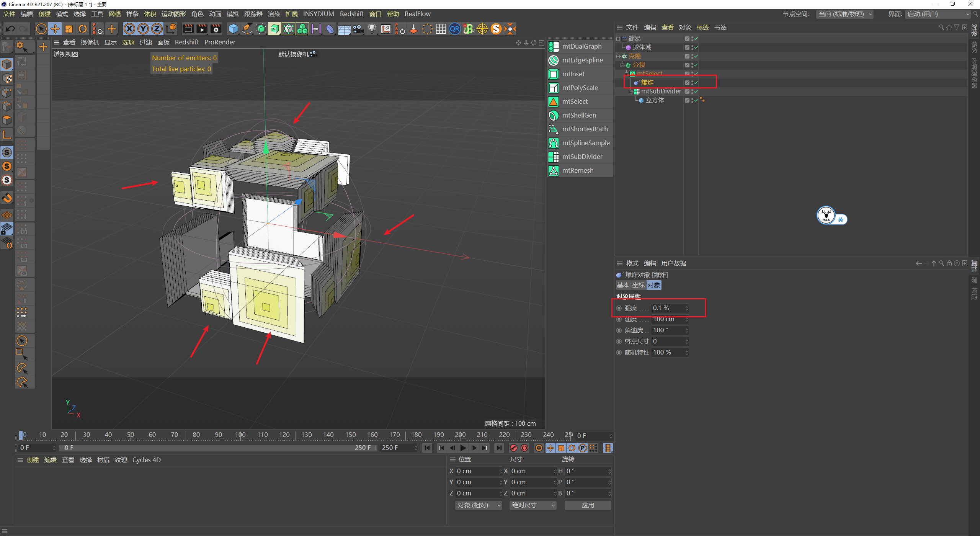Click the 应用 button

click(588, 505)
